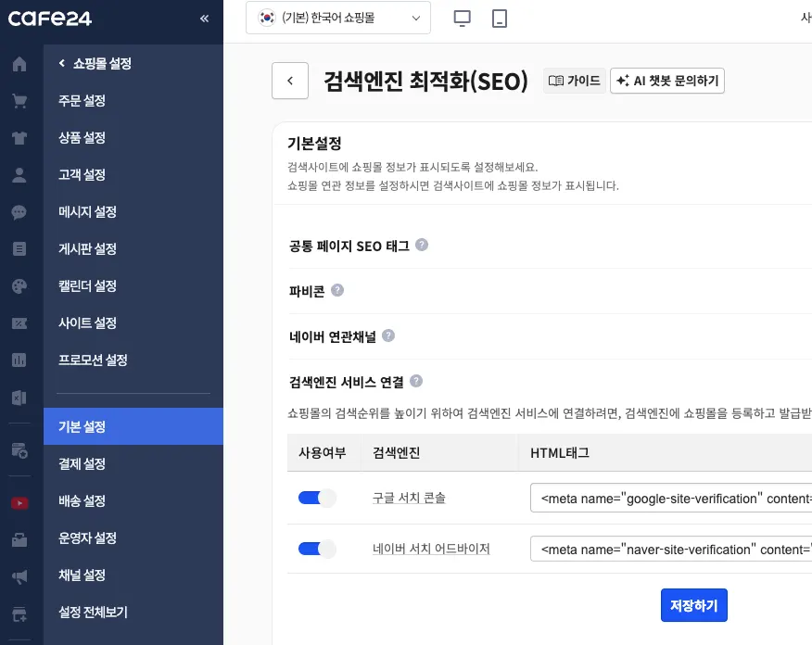The height and width of the screenshot is (645, 812).
Task: Click help icon beside 파비콘
Action: click(337, 290)
